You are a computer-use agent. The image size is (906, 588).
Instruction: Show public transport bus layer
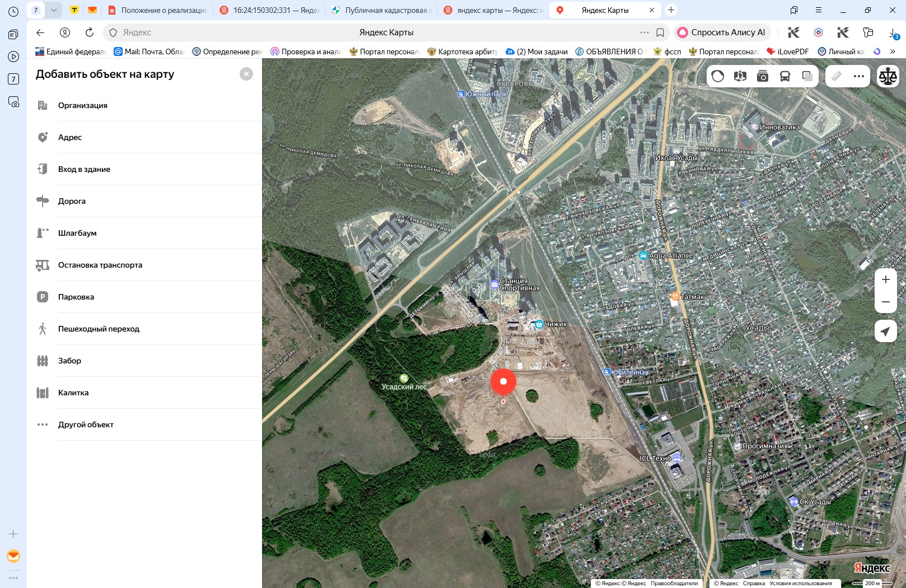point(785,76)
